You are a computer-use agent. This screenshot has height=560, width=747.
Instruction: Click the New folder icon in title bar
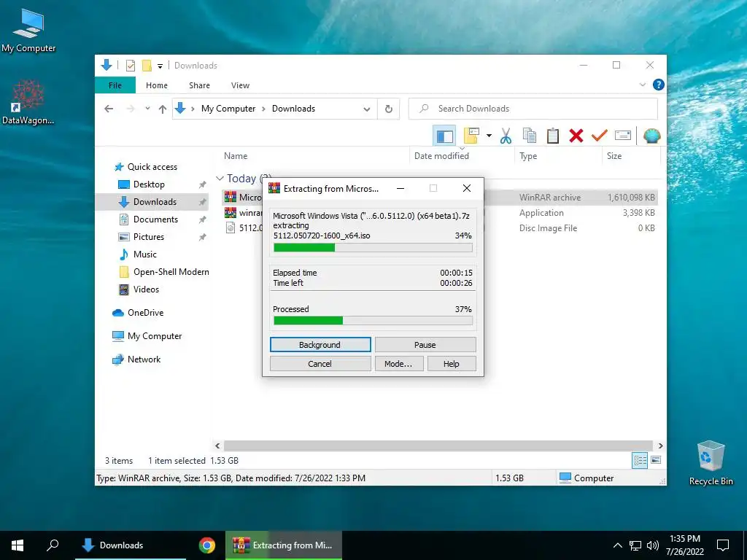[147, 66]
